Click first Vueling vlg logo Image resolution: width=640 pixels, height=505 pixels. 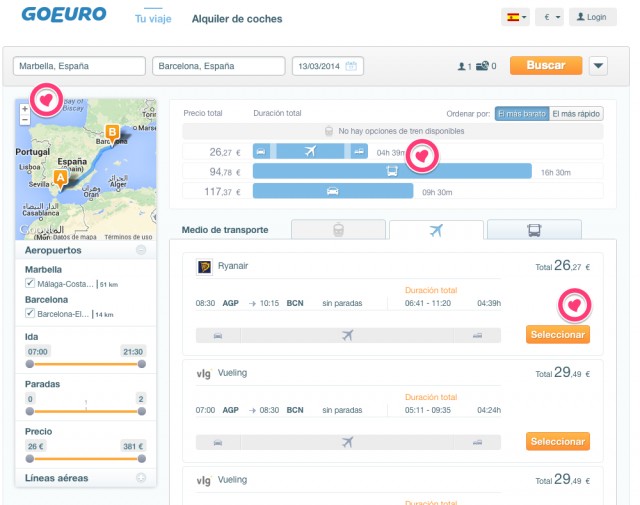[204, 374]
